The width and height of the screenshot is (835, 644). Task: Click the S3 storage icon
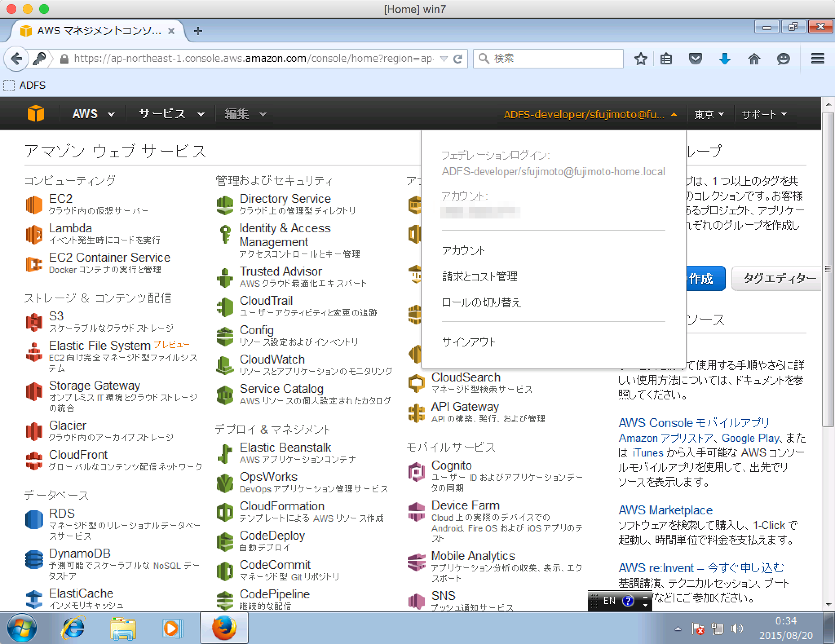click(34, 322)
